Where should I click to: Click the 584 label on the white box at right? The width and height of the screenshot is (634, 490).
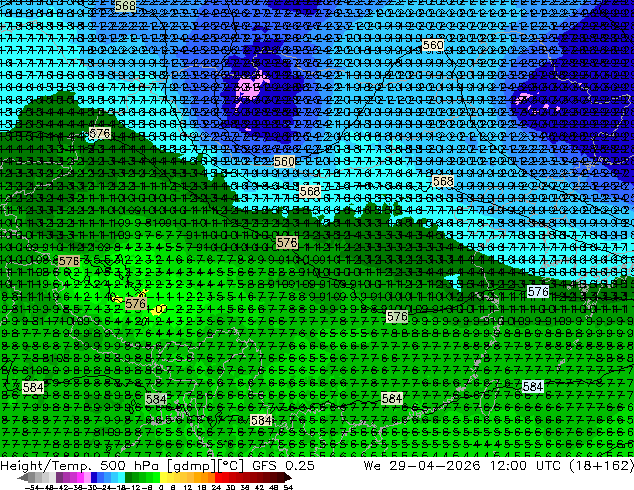coord(533,387)
